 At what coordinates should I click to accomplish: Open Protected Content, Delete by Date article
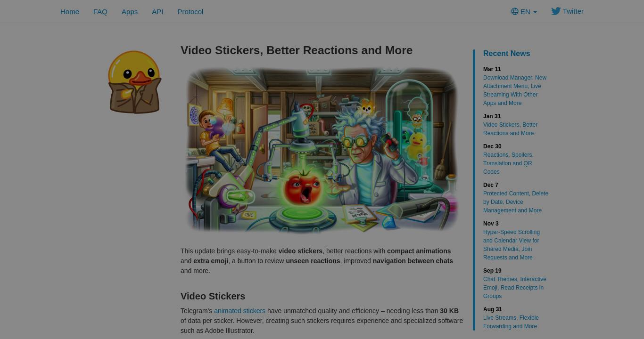(516, 202)
